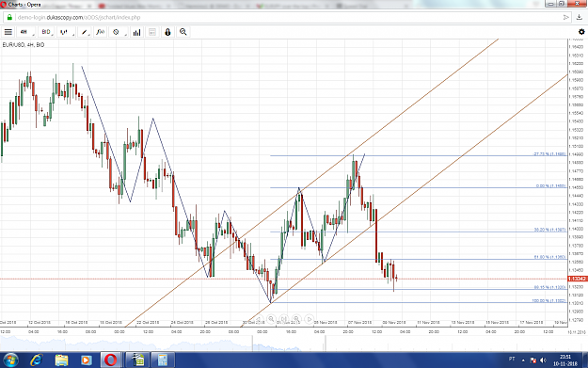The width and height of the screenshot is (588, 368).
Task: Open chart settings gear icon
Action: 581,32
